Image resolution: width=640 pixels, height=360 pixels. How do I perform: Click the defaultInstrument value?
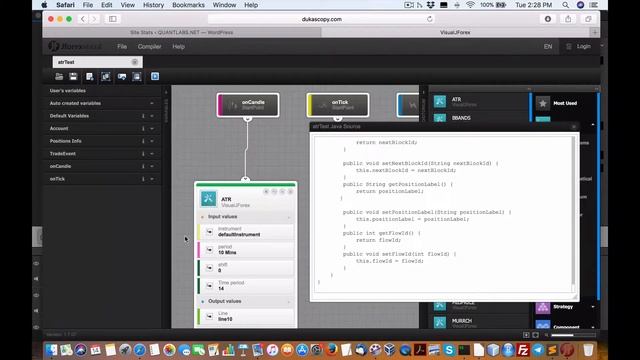tap(239, 235)
